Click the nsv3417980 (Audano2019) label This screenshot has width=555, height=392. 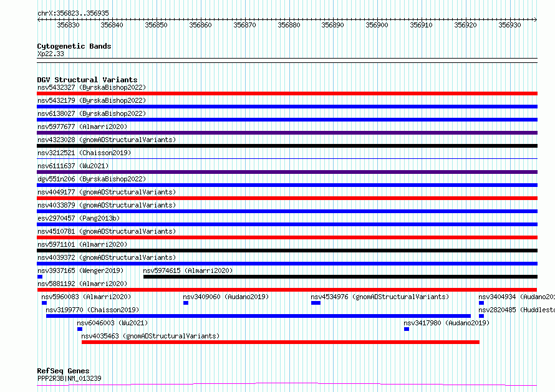click(446, 323)
